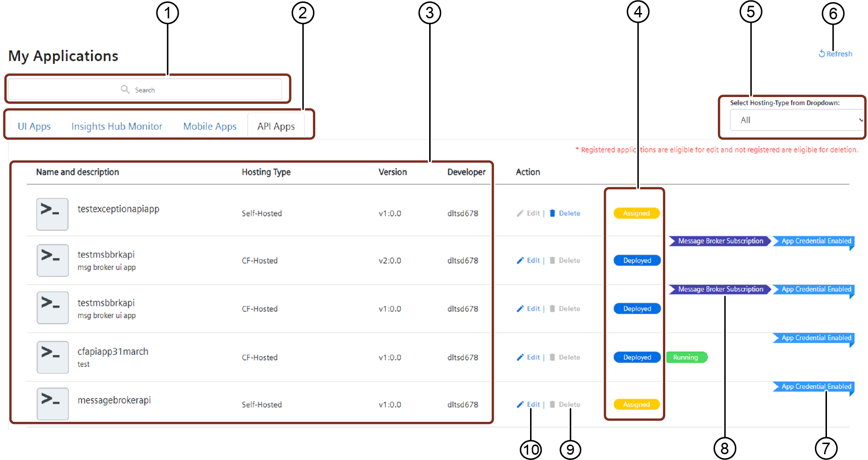Edit testmsbbrkapi version v1:0.0
The width and height of the screenshot is (868, 460).
pyautogui.click(x=529, y=309)
